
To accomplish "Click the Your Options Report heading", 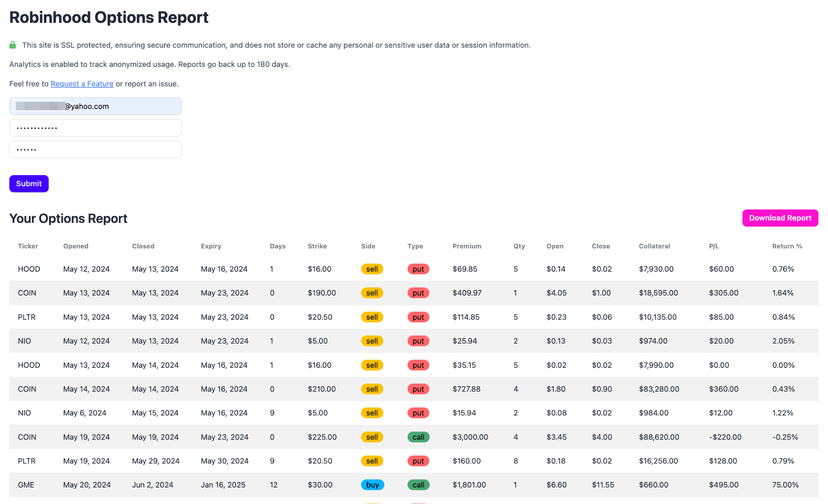I will pyautogui.click(x=69, y=218).
